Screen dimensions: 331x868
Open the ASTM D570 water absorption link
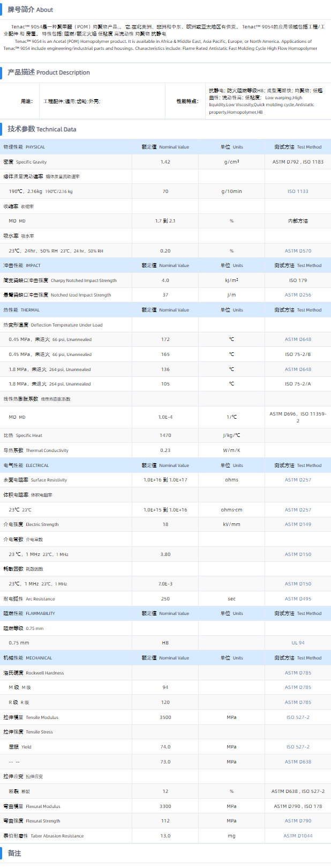click(x=298, y=251)
